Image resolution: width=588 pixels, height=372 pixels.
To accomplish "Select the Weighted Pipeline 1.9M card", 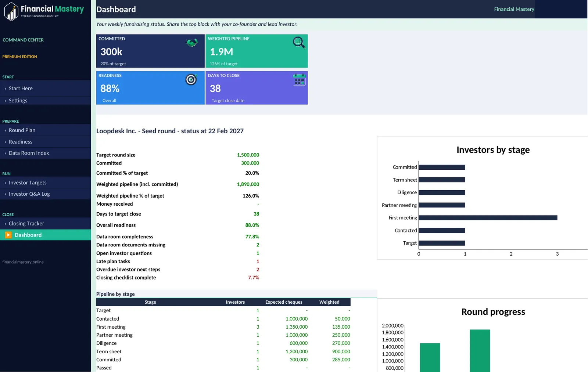I will pyautogui.click(x=257, y=51).
